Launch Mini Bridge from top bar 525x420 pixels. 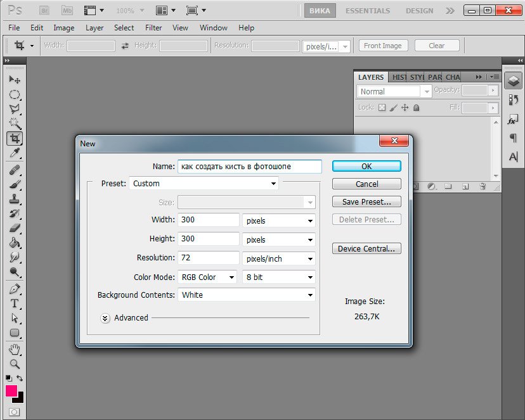pyautogui.click(x=67, y=11)
